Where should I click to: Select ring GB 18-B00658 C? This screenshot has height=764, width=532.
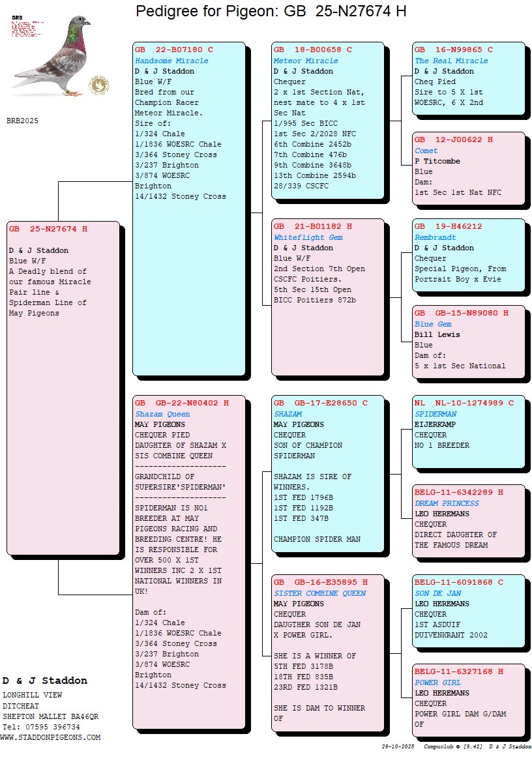(313, 50)
